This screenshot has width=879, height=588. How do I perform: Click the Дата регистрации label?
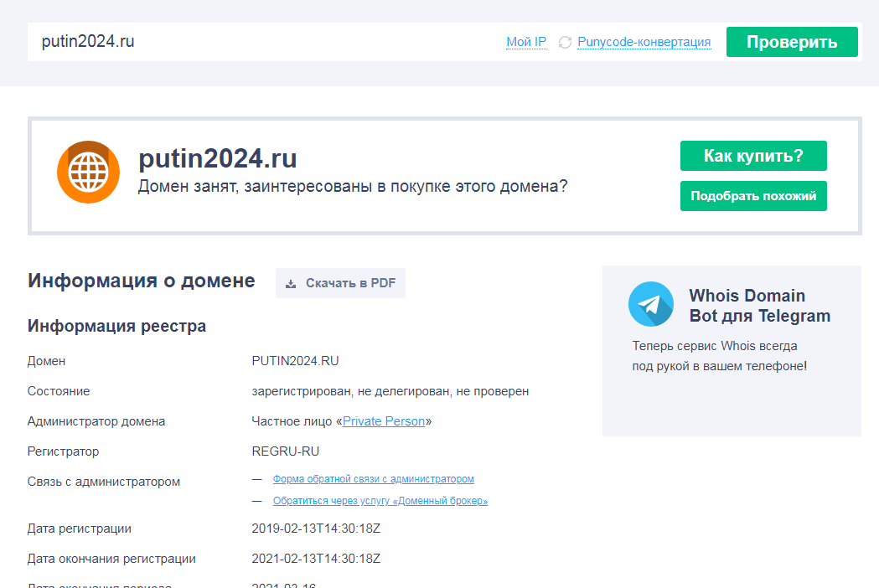[x=80, y=529]
